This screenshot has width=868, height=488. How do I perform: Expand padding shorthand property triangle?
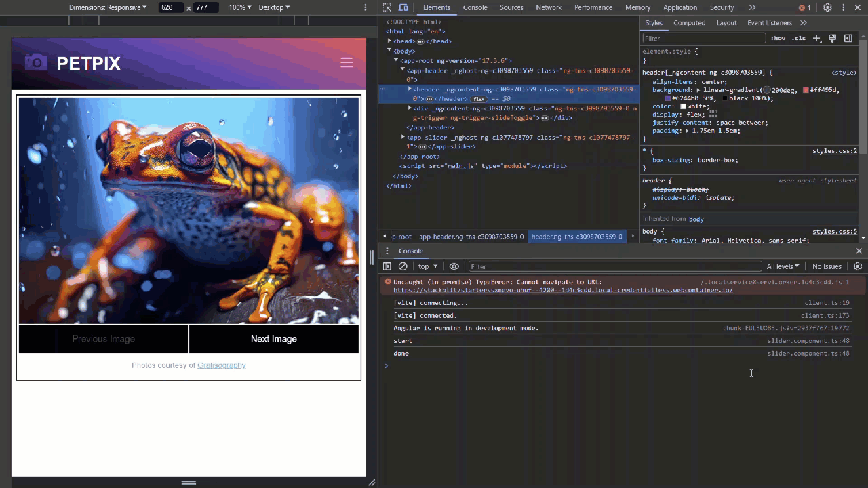click(688, 131)
